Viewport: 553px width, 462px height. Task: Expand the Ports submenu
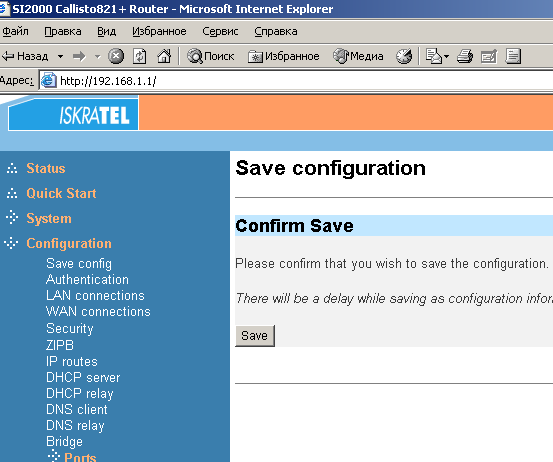(x=80, y=457)
